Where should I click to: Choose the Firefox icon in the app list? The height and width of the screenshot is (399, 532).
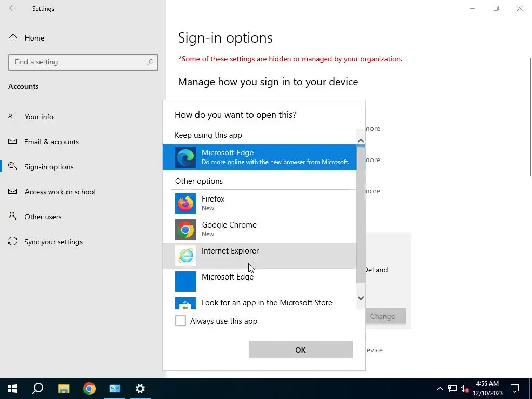pyautogui.click(x=185, y=204)
